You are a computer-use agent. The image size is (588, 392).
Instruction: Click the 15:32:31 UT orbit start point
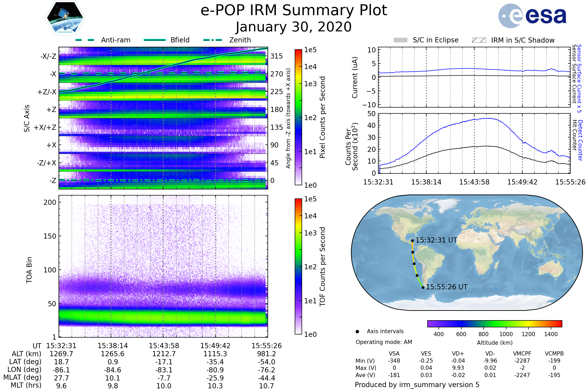(412, 241)
